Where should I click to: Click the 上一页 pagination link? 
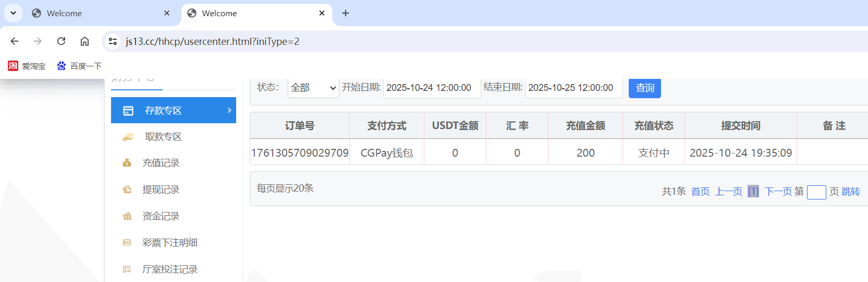pyautogui.click(x=728, y=192)
